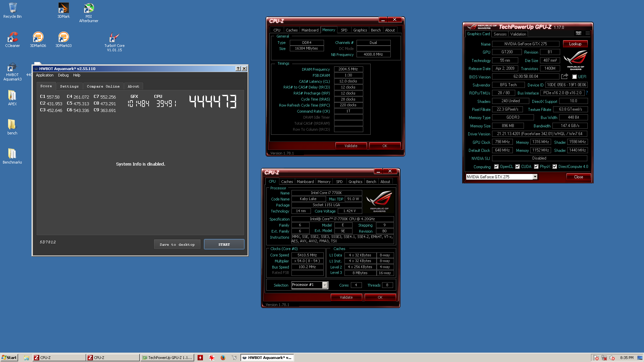644x362 pixels.
Task: Click the GPU-Z screenshot camera icon
Action: pos(579,33)
